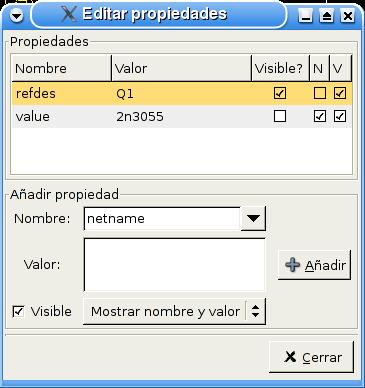Click the Valor column header
This screenshot has height=388, width=365.
pos(181,68)
